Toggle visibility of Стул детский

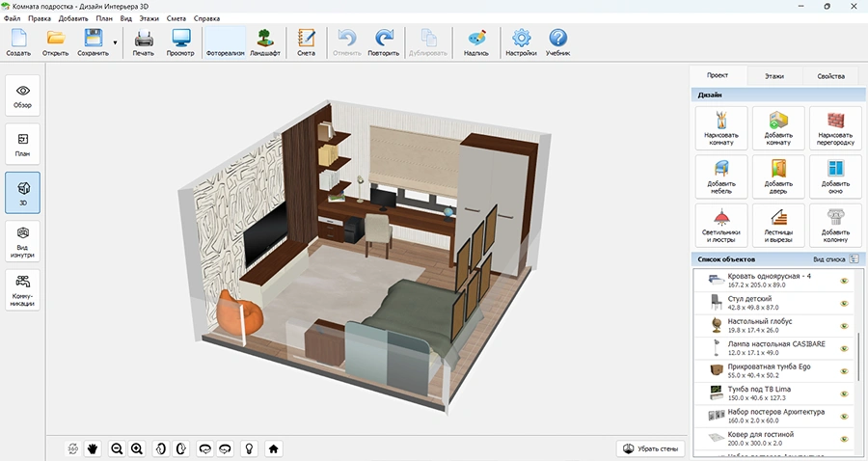click(x=843, y=304)
